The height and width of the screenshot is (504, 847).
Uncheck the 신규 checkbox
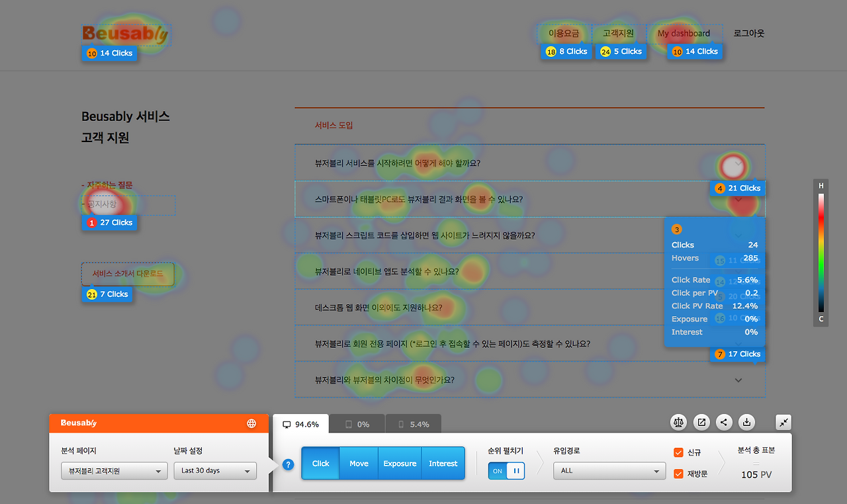coord(678,452)
